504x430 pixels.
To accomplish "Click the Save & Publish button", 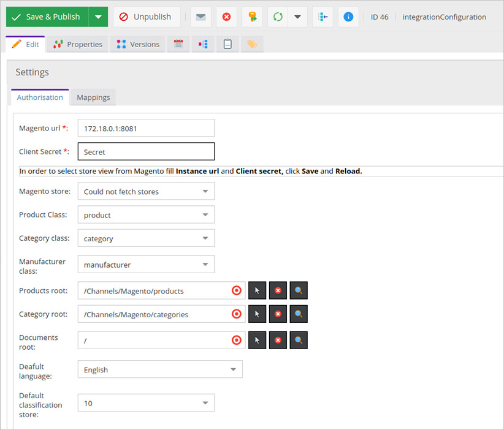I will tap(47, 17).
